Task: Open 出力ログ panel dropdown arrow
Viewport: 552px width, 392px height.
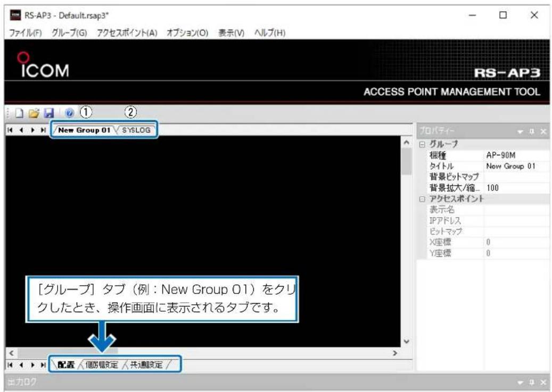Action: 520,382
